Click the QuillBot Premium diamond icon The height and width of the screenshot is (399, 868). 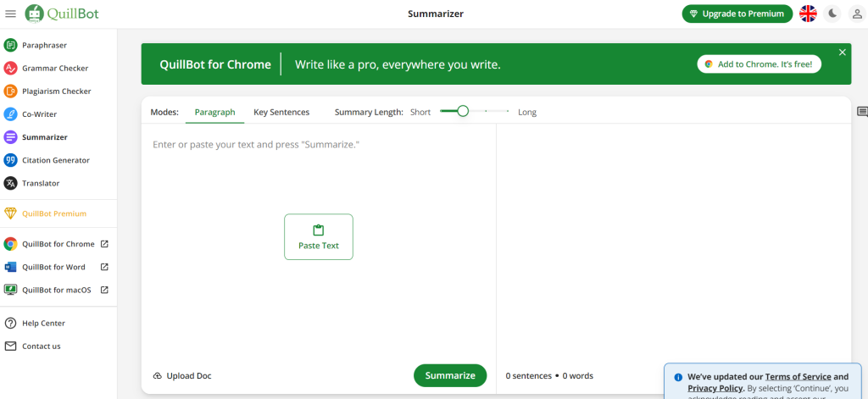(x=10, y=213)
